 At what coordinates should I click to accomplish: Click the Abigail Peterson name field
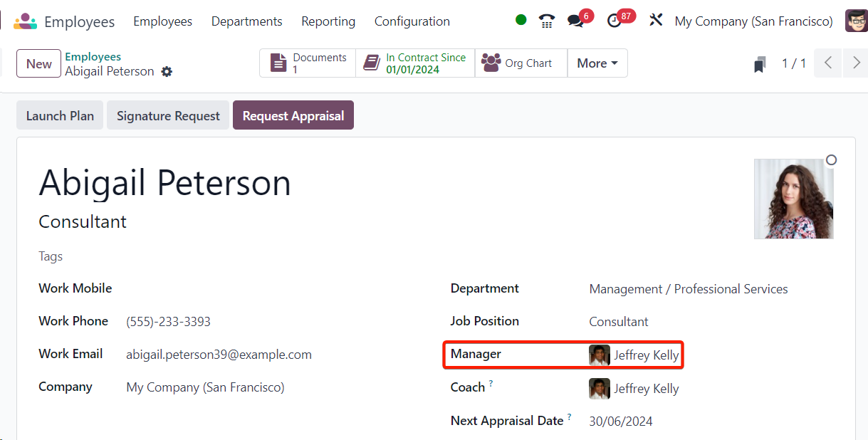tap(164, 183)
